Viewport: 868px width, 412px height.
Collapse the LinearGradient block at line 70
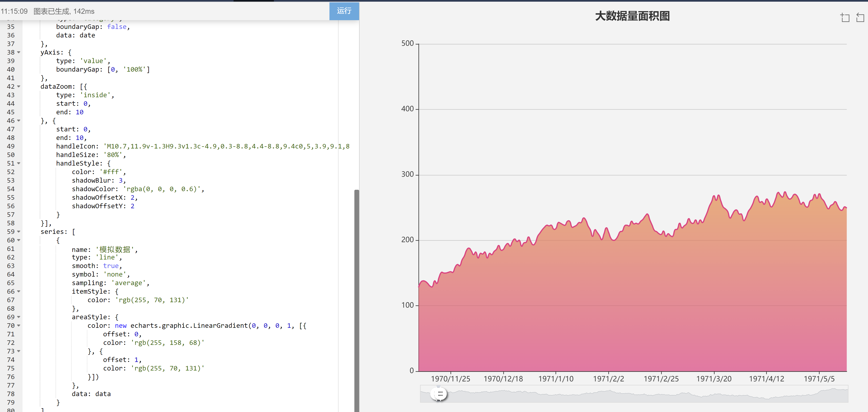[x=19, y=325]
